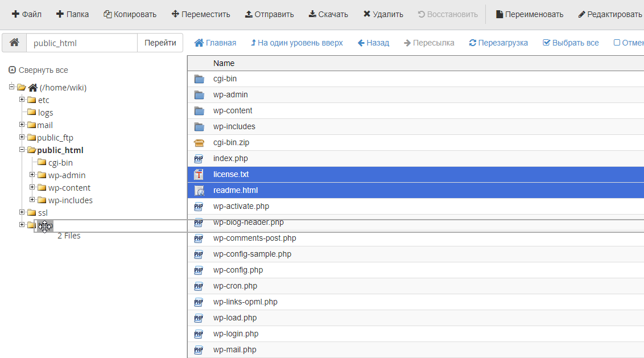The image size is (644, 358).
Task: Select wp-config.php in the file list
Action: coord(238,270)
